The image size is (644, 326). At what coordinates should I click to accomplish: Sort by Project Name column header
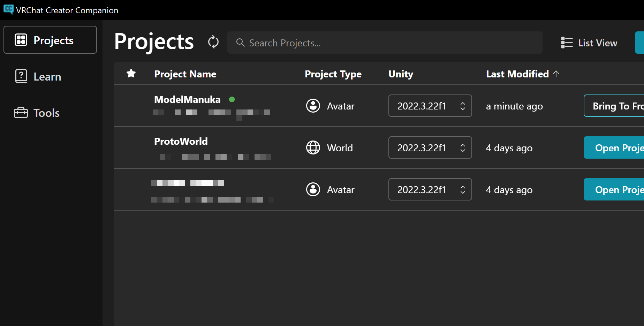185,74
